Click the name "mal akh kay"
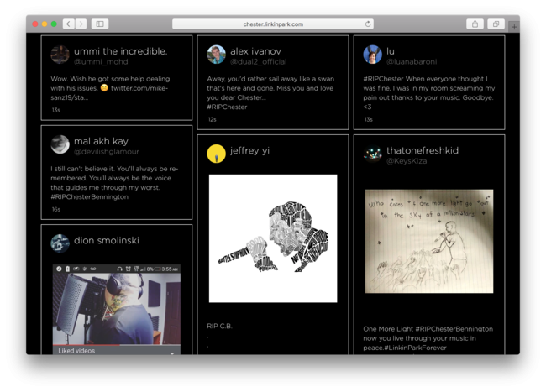 tap(101, 141)
